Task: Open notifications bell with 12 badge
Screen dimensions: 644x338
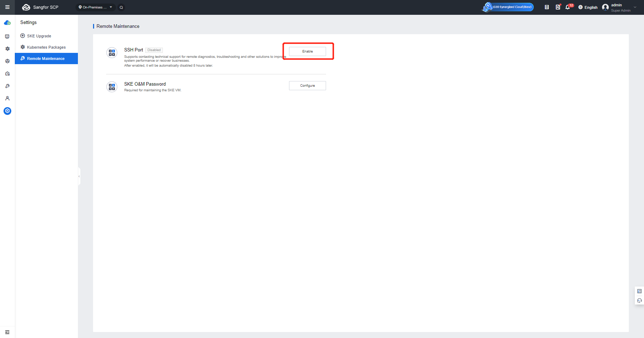Action: pyautogui.click(x=568, y=7)
